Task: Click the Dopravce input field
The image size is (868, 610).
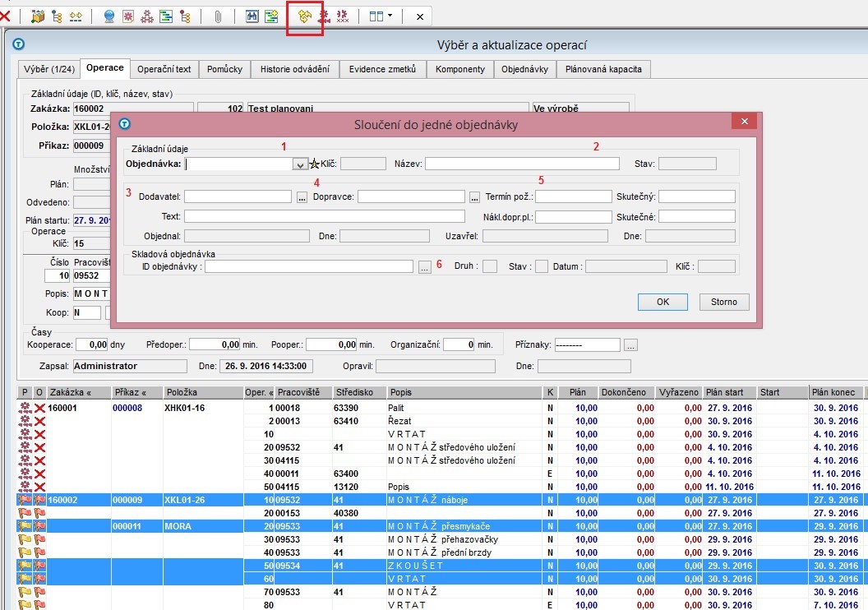Action: point(411,196)
